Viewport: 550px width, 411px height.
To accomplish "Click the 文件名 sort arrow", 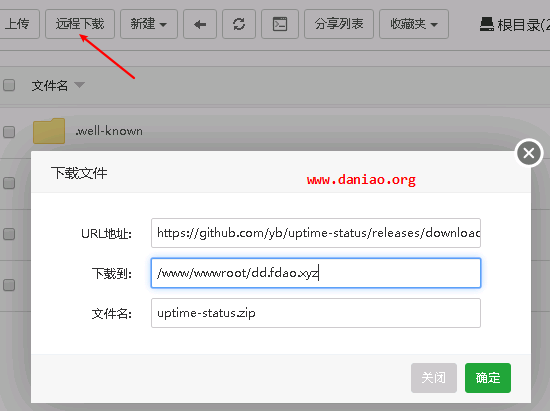I will tap(80, 85).
